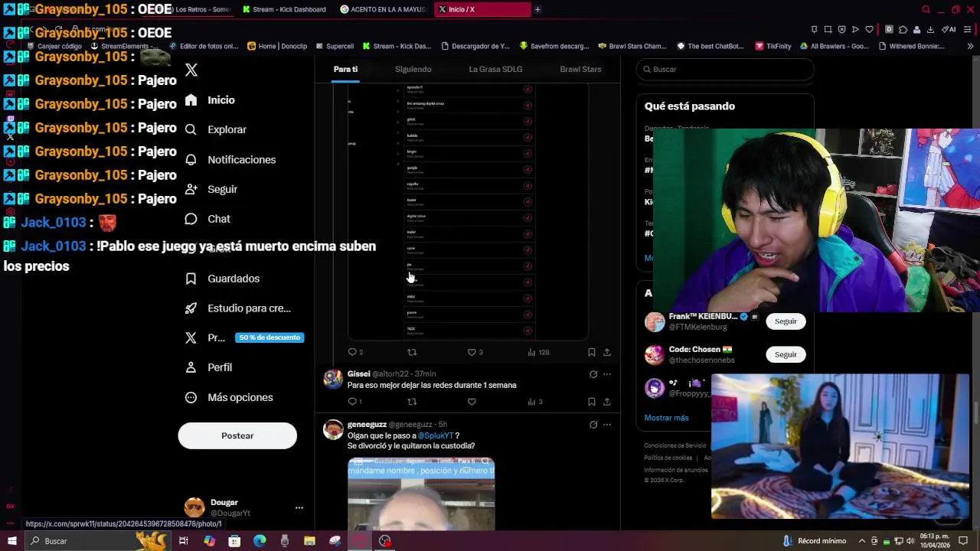View analytics on Gissei's post
The height and width of the screenshot is (551, 980).
pos(535,402)
